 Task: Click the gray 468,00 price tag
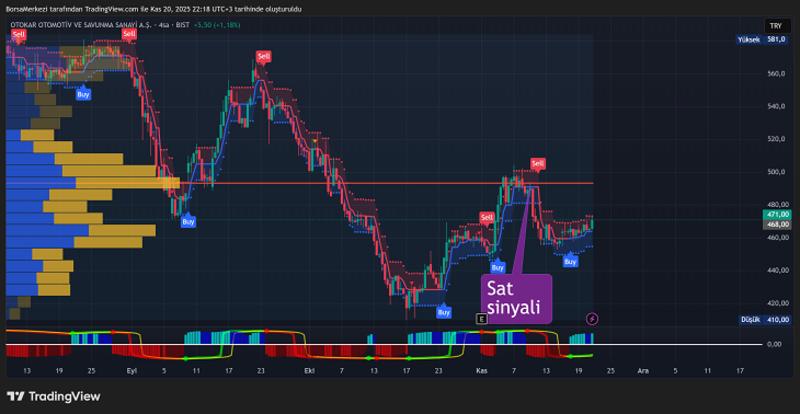click(777, 224)
